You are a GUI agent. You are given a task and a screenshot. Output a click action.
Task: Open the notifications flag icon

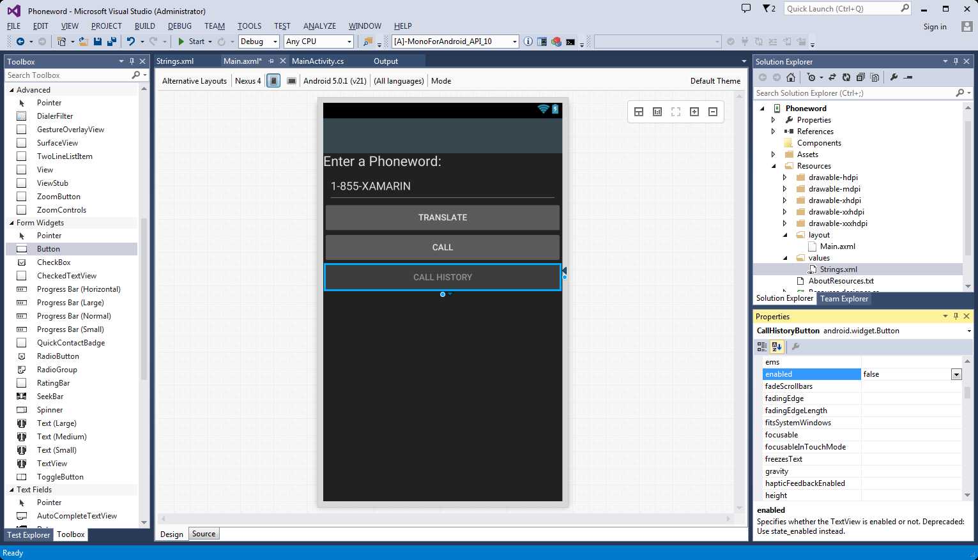tap(768, 9)
